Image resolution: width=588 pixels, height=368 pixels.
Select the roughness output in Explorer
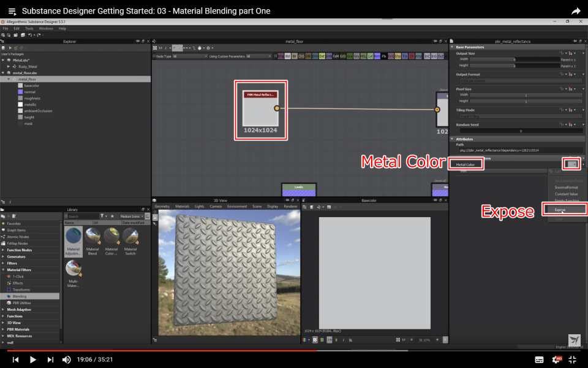click(x=32, y=98)
